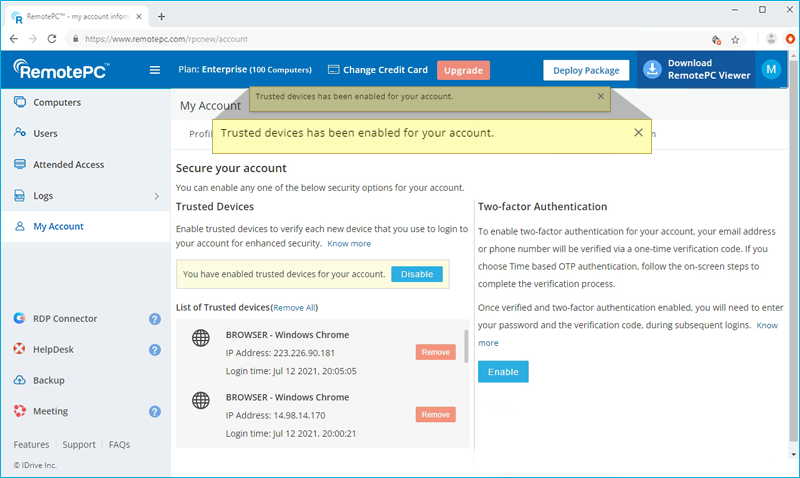Reload the browser page

pyautogui.click(x=52, y=39)
